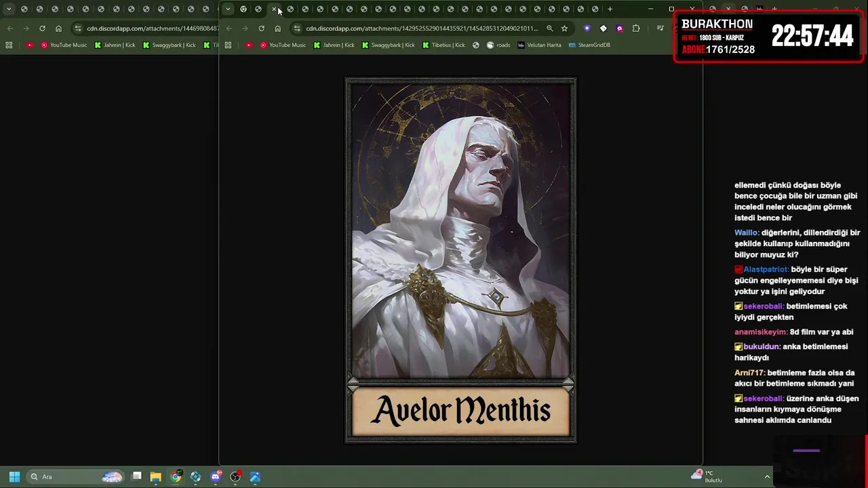
Task: Click chat username Alastpatriot
Action: click(766, 269)
